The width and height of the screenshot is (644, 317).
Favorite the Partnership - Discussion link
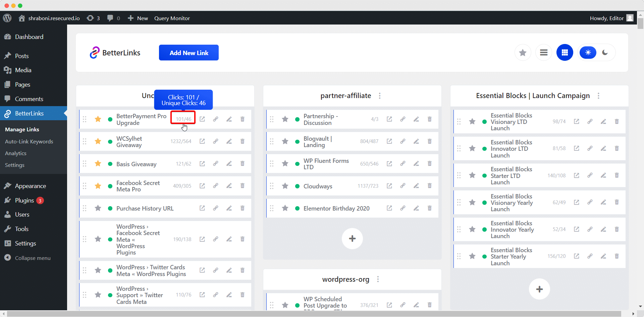(285, 119)
